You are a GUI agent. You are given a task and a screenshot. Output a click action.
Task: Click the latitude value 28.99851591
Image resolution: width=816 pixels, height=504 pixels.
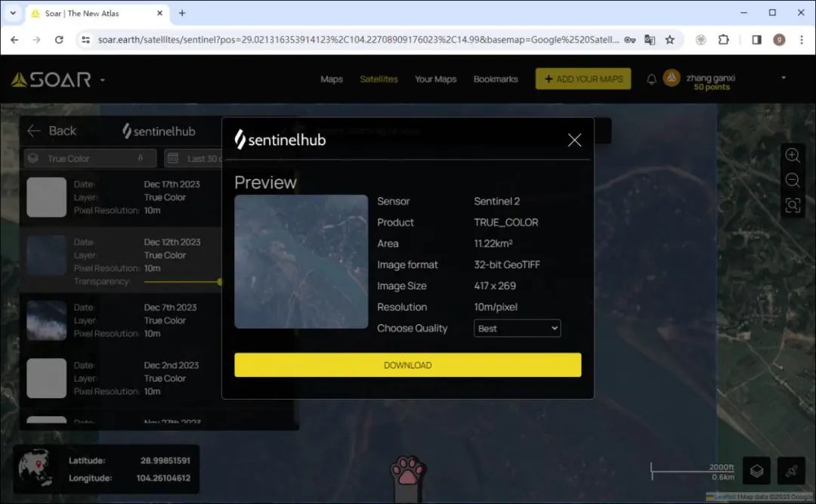tap(165, 460)
